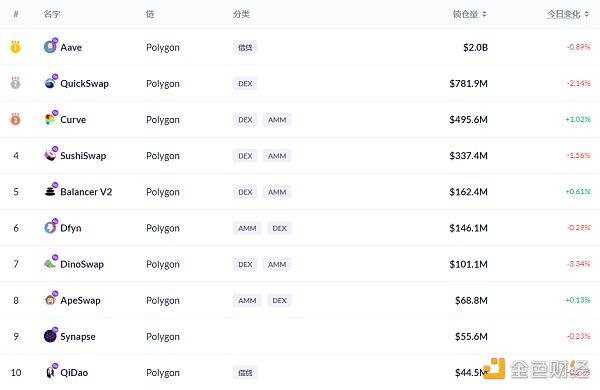Click the QuickSwap logo icon

tap(50, 82)
